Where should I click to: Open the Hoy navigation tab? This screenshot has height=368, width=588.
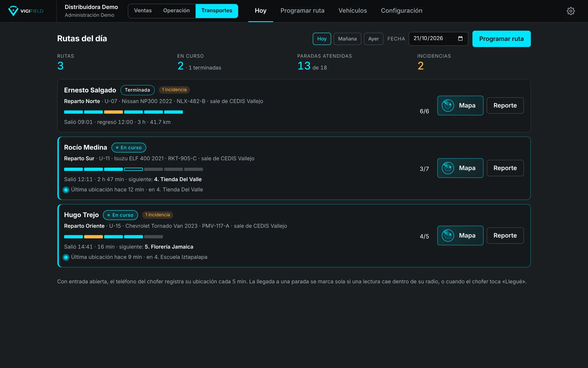[260, 11]
